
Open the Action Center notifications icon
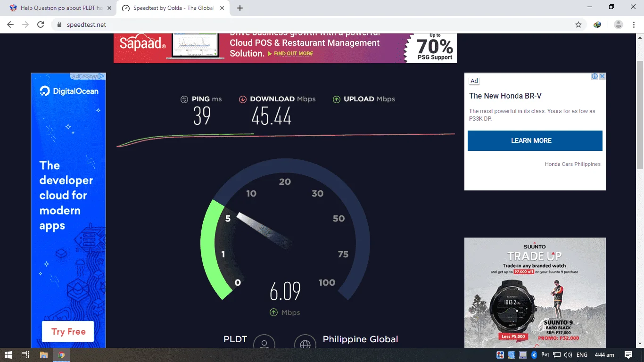pos(628,355)
